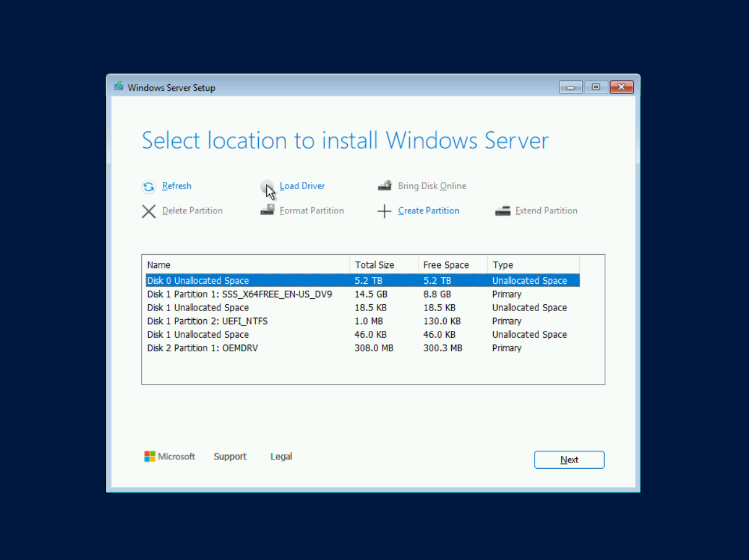749x560 pixels.
Task: Click the Refresh circular arrows icon
Action: point(149,187)
